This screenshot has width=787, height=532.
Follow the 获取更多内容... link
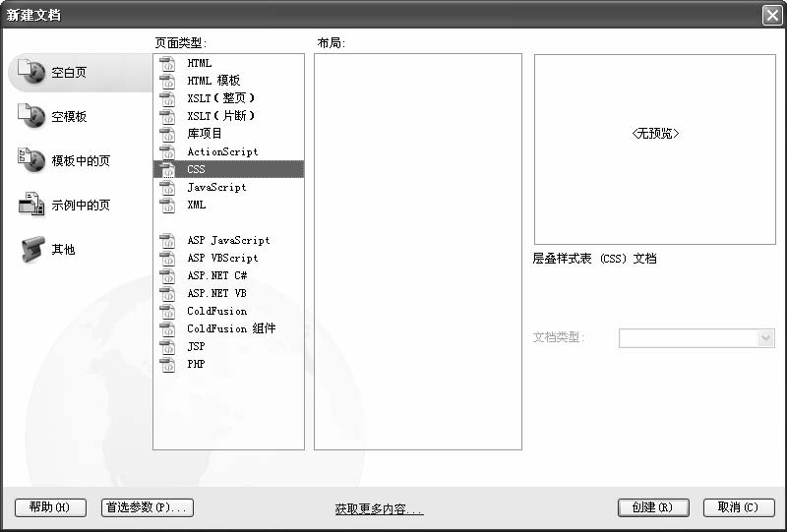[x=379, y=509]
